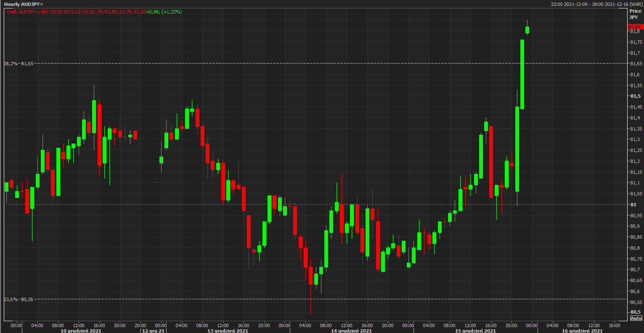Open the date range label ending in (WAR)
This screenshot has height=333, width=644.
point(596,4)
